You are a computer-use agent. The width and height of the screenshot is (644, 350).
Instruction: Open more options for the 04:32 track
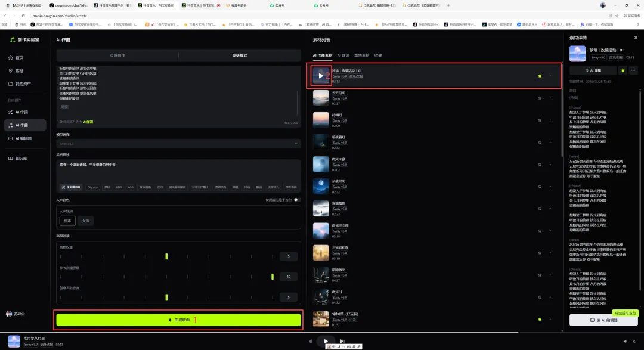[550, 297]
